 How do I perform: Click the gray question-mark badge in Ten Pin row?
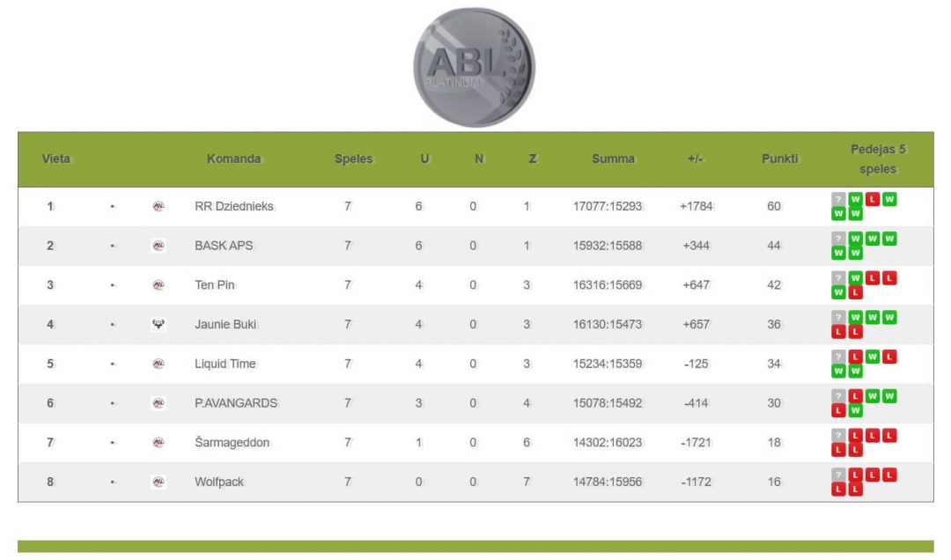838,278
